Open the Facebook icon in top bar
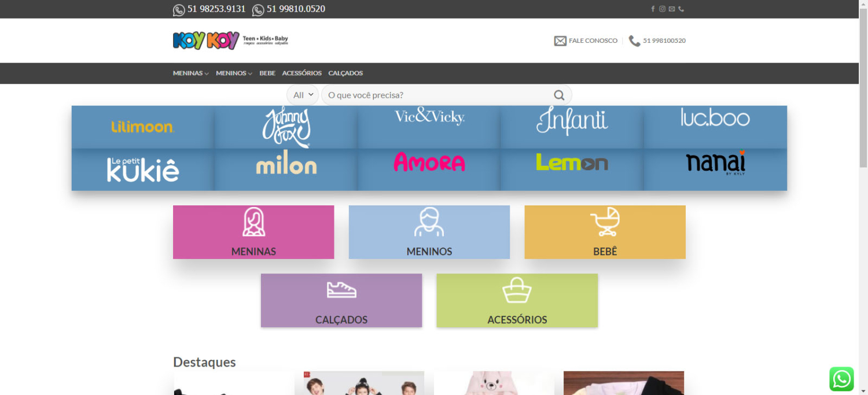 pos(653,9)
